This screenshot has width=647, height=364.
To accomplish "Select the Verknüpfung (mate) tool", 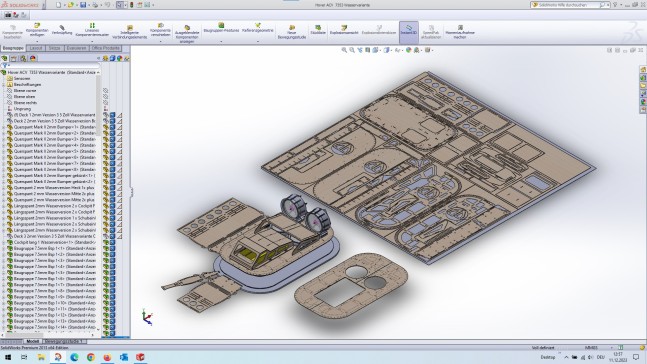I will 62,30.
